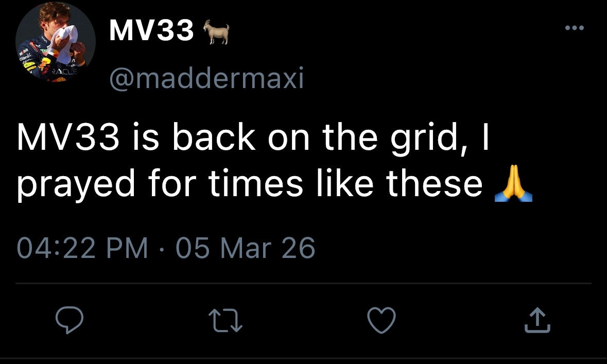The height and width of the screenshot is (364, 607).
Task: Click the reply speech bubble icon
Action: pyautogui.click(x=70, y=320)
